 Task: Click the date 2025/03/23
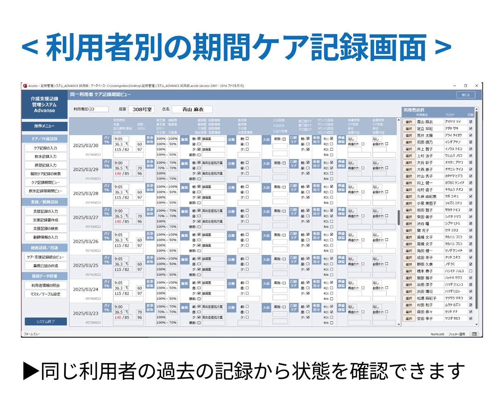tap(86, 313)
